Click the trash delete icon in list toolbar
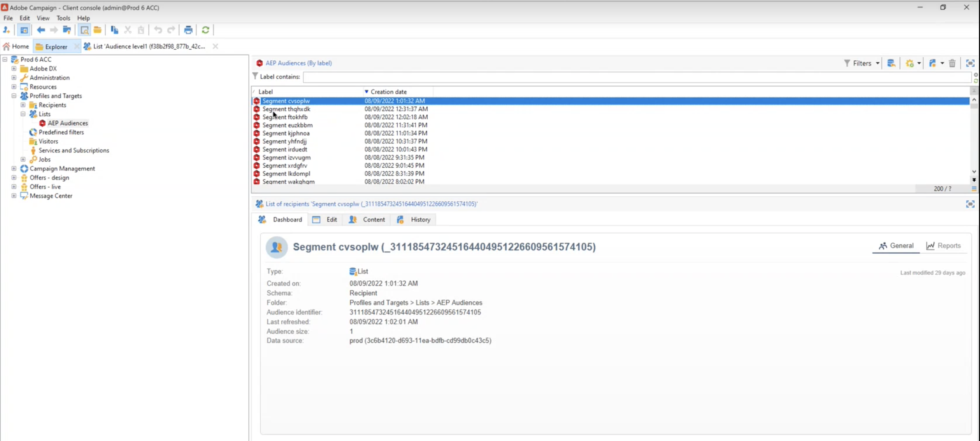 point(952,63)
